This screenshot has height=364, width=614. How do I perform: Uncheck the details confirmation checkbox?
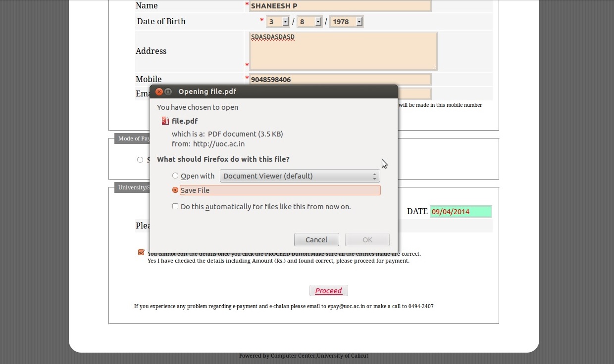point(141,252)
